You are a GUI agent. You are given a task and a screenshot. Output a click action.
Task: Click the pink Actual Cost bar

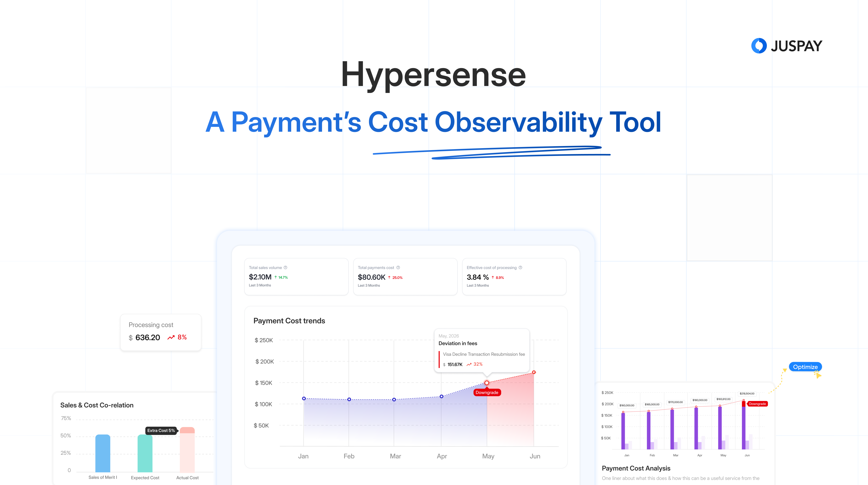tap(187, 450)
